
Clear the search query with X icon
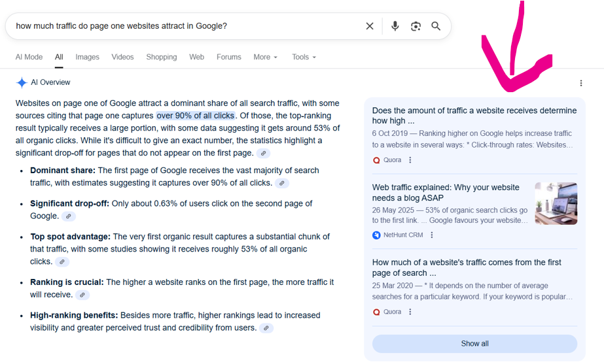pos(370,26)
